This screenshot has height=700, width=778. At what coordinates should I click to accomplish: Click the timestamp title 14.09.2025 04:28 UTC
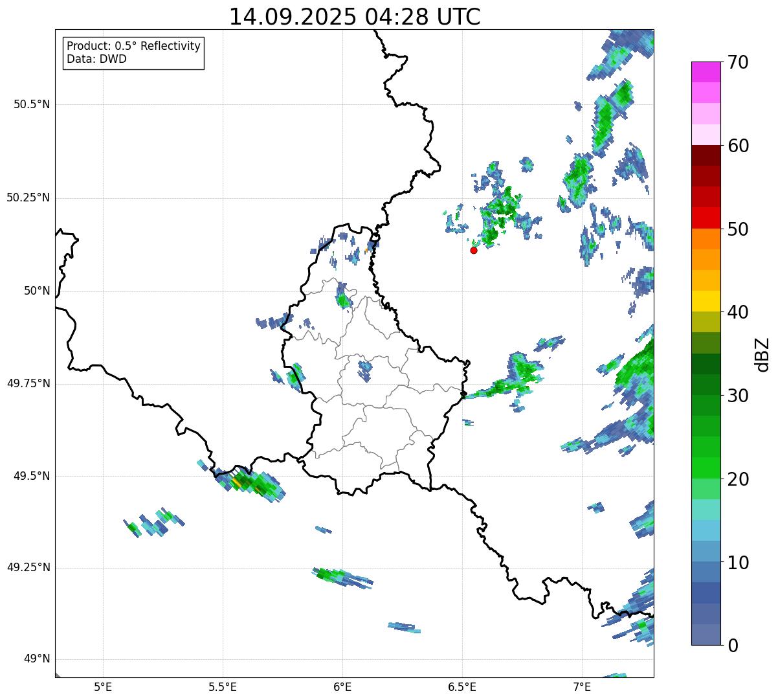(x=355, y=17)
